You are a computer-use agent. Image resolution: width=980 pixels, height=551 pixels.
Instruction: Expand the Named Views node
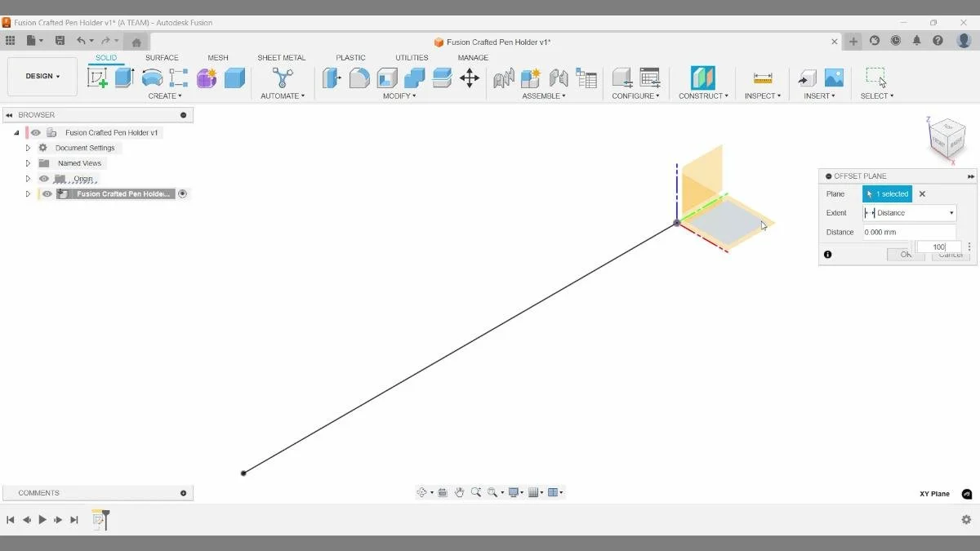[28, 163]
